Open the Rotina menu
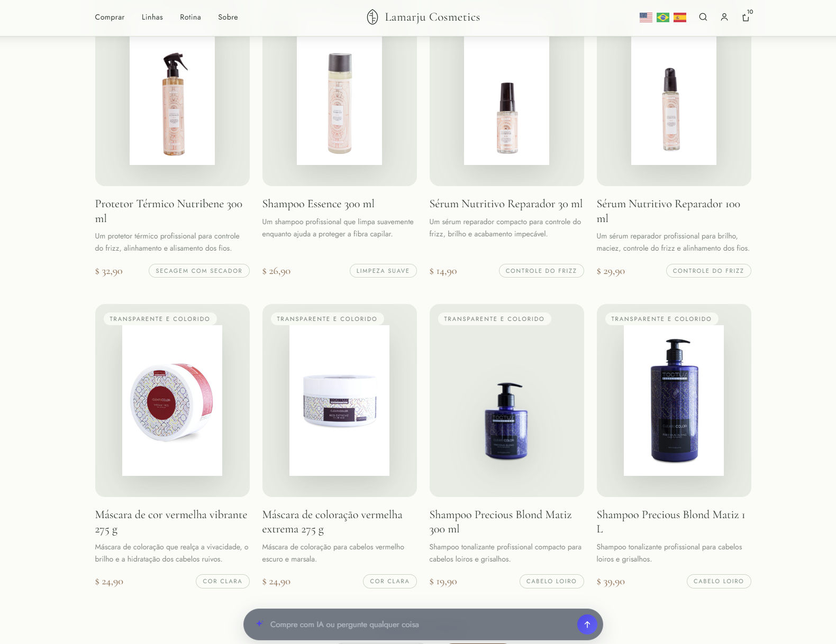This screenshot has width=836, height=644. [190, 17]
